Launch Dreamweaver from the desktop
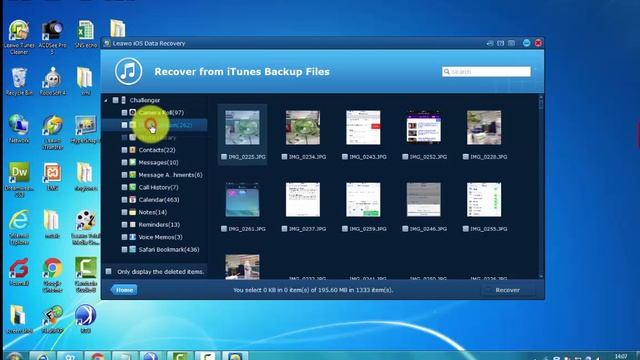Image resolution: width=640 pixels, height=360 pixels. pos(19,180)
